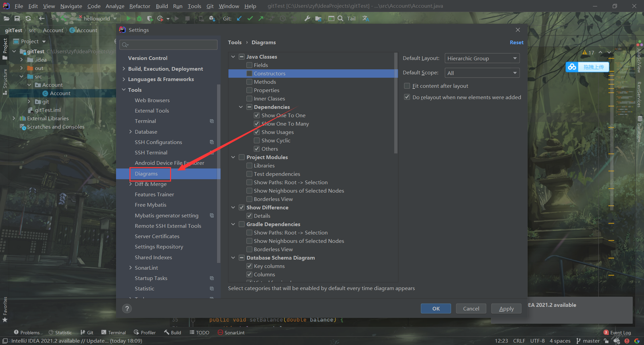The height and width of the screenshot is (345, 644).
Task: Click the OK button
Action: click(x=436, y=308)
